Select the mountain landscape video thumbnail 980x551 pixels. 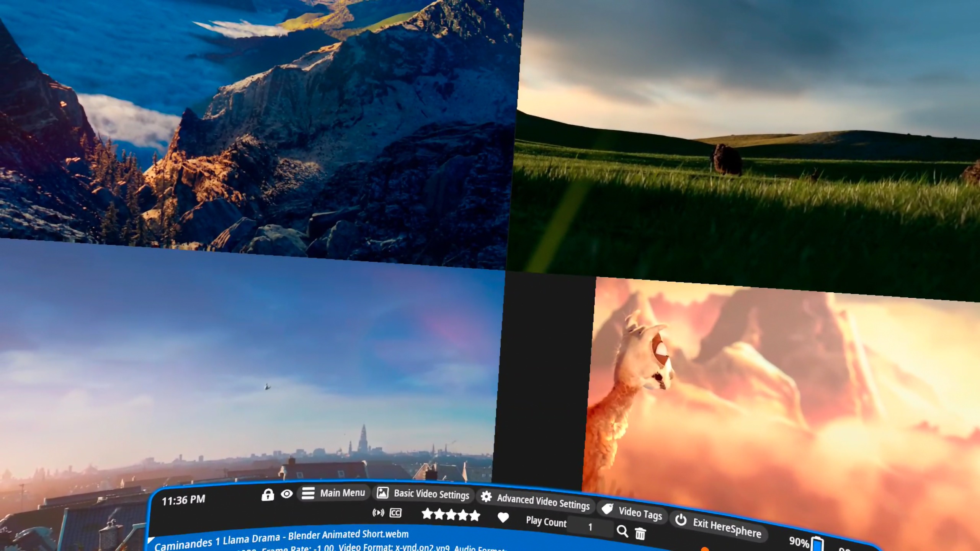pyautogui.click(x=253, y=126)
